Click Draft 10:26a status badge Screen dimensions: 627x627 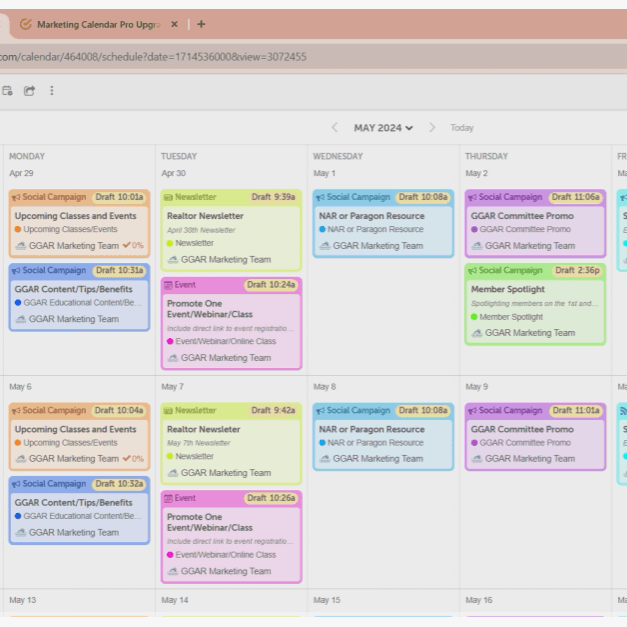coord(271,498)
